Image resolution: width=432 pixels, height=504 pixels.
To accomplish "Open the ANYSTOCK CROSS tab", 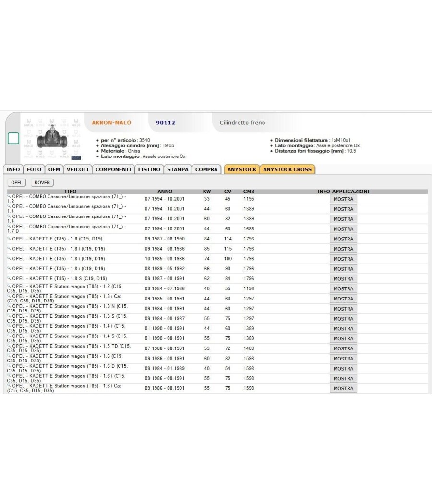I will (288, 169).
